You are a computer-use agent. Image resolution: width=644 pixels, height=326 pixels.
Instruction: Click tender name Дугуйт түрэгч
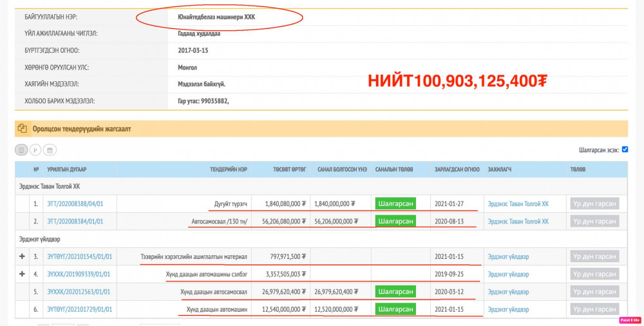coord(231,204)
